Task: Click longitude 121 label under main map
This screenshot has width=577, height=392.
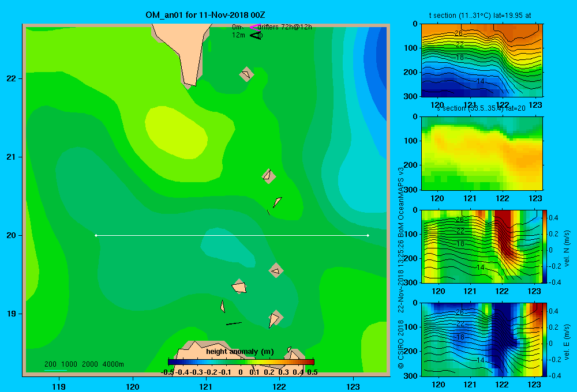Action: [x=206, y=386]
